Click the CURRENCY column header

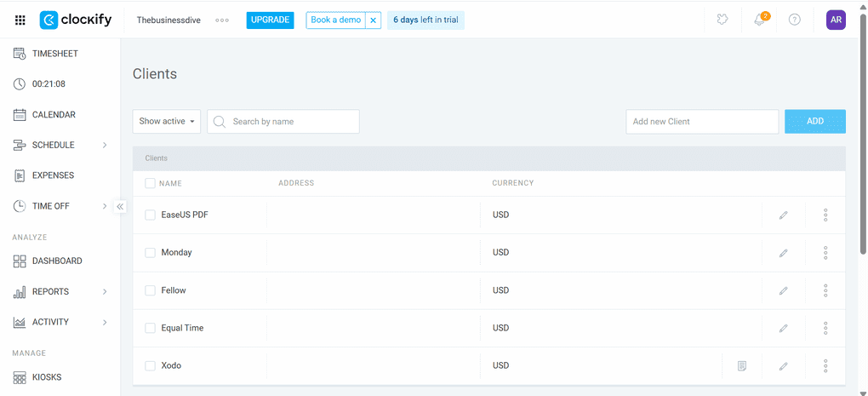coord(513,183)
